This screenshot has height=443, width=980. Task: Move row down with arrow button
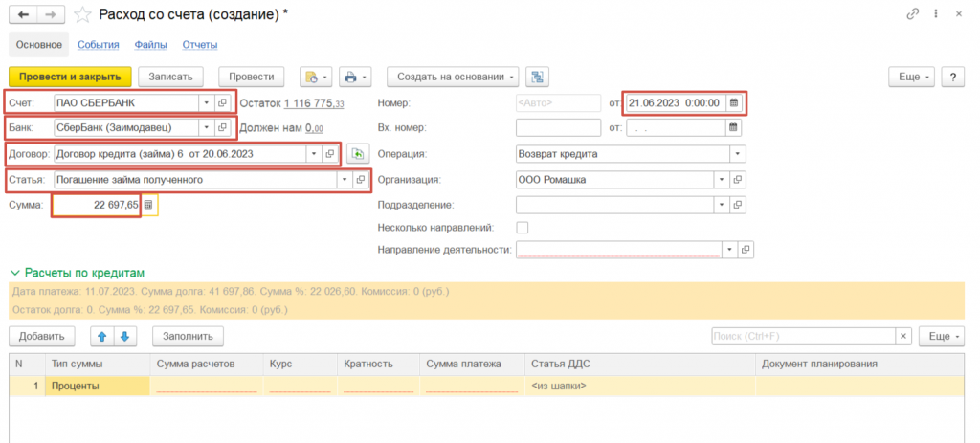click(x=124, y=336)
